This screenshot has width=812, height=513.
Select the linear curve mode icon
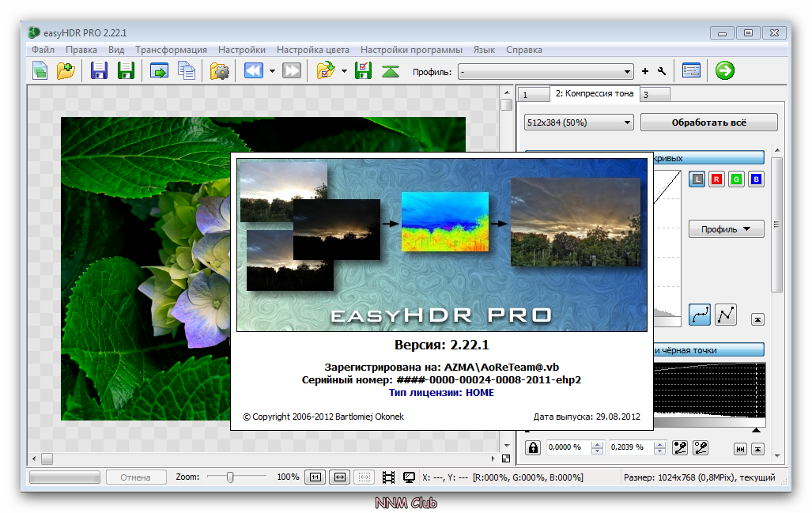(725, 315)
